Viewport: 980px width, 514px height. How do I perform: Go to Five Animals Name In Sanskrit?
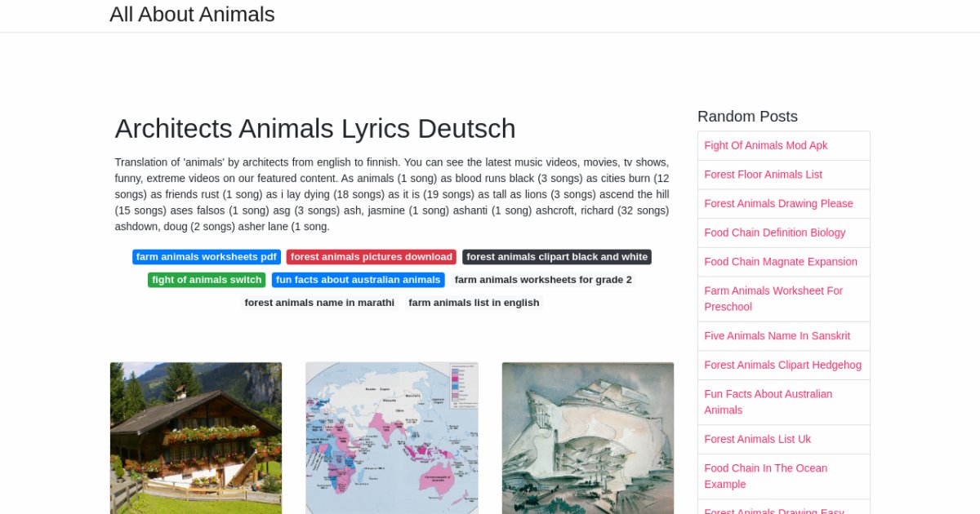pyautogui.click(x=777, y=336)
